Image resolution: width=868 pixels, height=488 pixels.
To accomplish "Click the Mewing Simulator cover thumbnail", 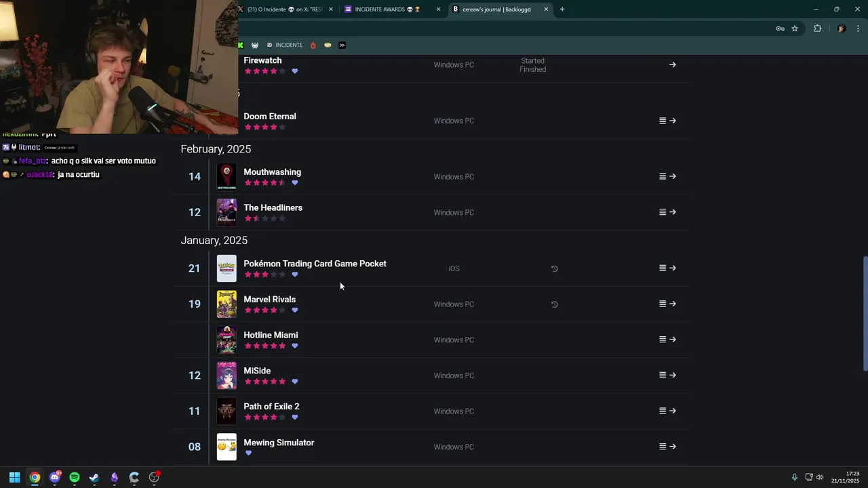I will (x=226, y=447).
